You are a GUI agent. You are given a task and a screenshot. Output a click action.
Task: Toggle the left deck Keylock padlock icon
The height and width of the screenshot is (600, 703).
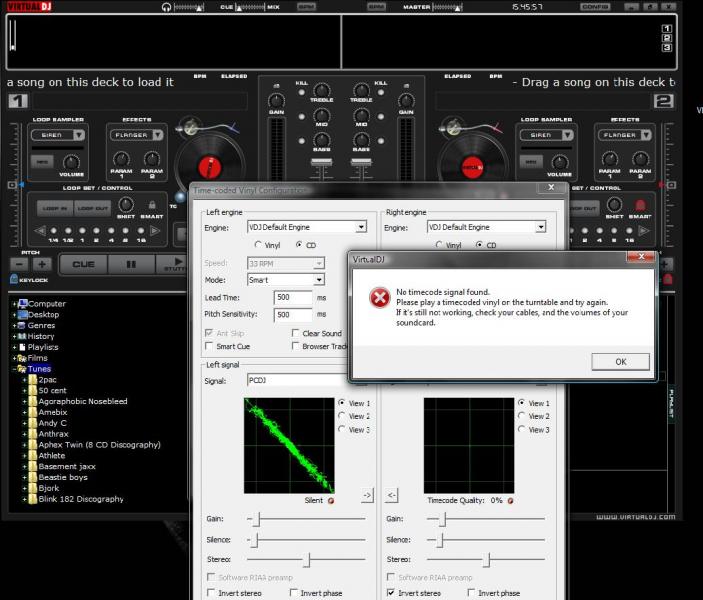[12, 281]
